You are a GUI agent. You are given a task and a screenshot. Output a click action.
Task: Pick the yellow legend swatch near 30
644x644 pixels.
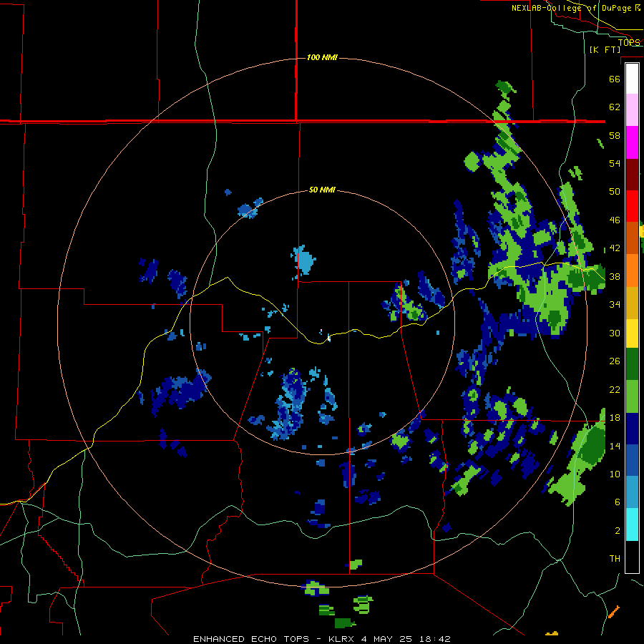[x=632, y=333]
